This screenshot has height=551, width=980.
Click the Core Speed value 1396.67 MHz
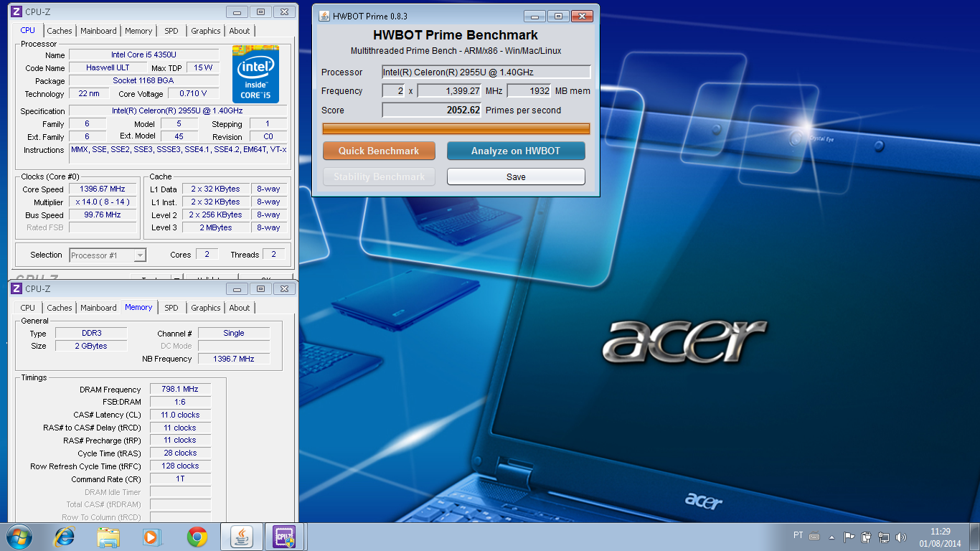coord(103,189)
